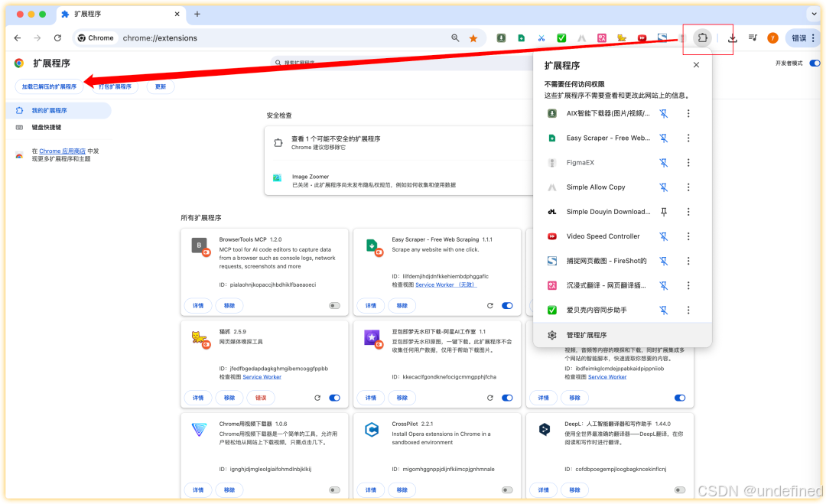
Task: Open the Chrome 应用商店 link
Action: (x=62, y=151)
